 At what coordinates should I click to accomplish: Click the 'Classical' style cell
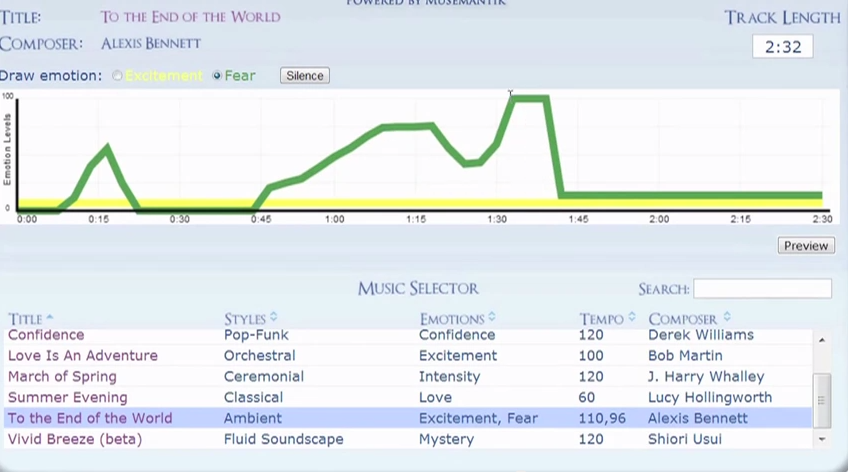pyautogui.click(x=254, y=397)
